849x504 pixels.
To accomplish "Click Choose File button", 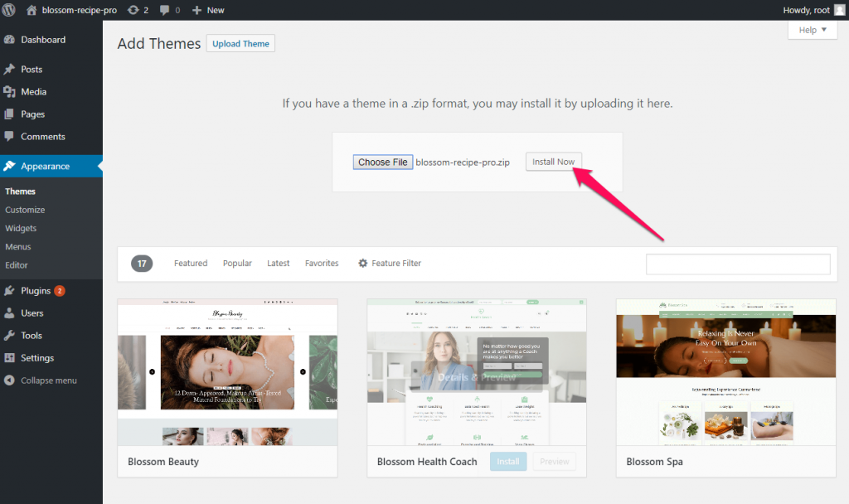I will point(383,162).
